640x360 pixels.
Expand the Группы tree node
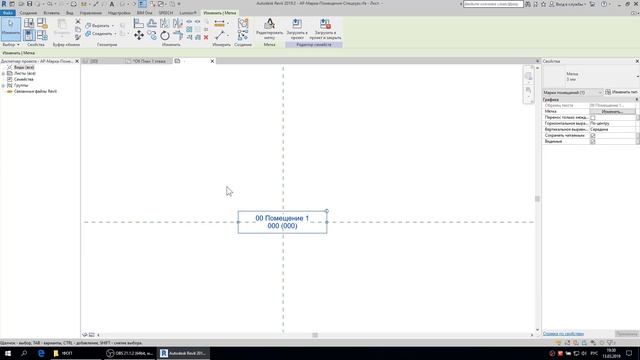click(3, 86)
